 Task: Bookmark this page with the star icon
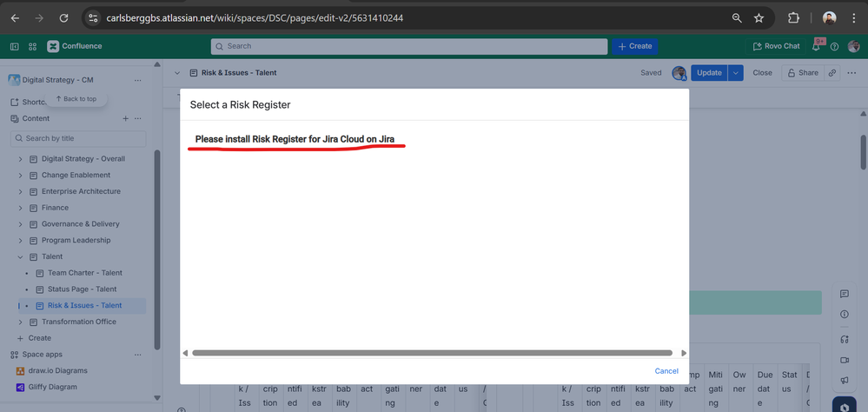point(759,18)
